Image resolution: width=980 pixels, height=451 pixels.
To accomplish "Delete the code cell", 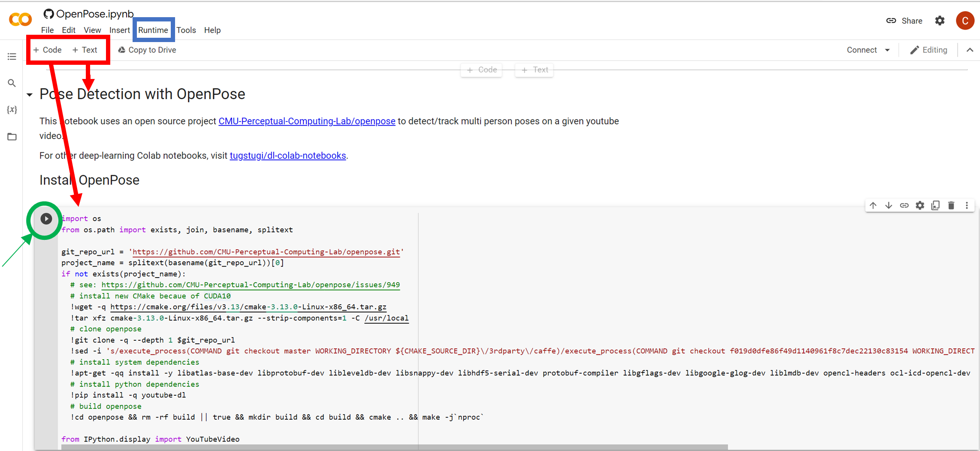I will [x=951, y=206].
